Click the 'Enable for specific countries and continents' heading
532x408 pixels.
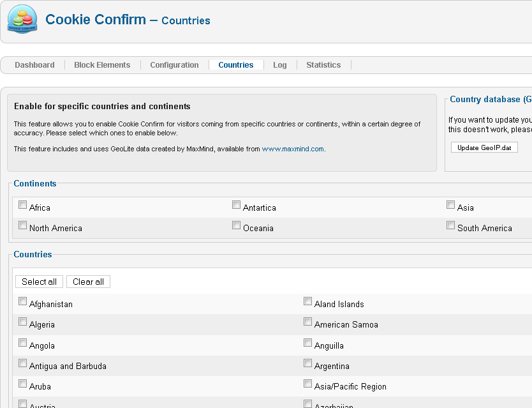(x=102, y=107)
